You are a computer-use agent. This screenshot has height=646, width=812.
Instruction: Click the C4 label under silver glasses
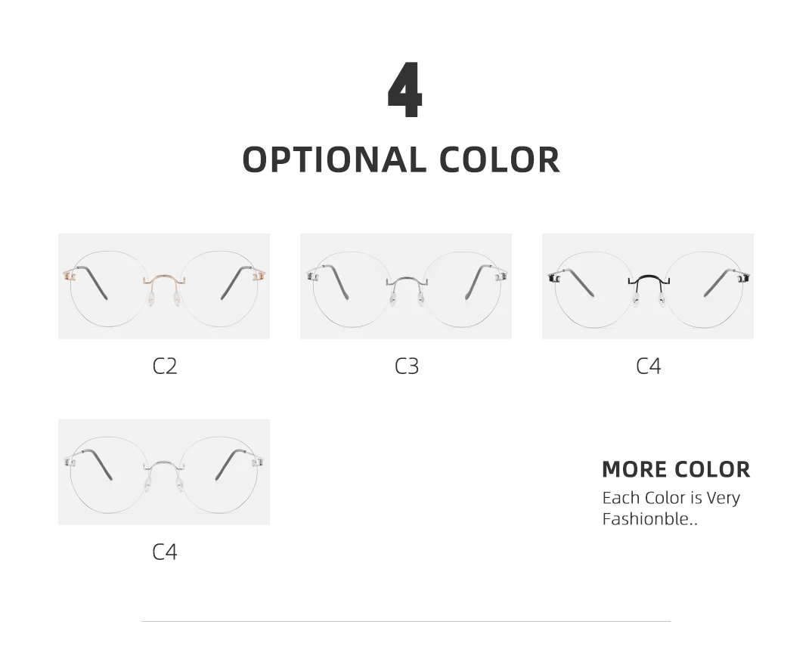click(165, 552)
